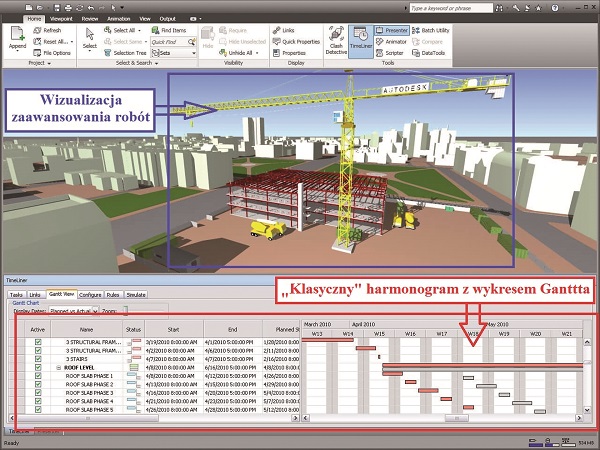
Task: Open Quick Properties
Action: [296, 42]
